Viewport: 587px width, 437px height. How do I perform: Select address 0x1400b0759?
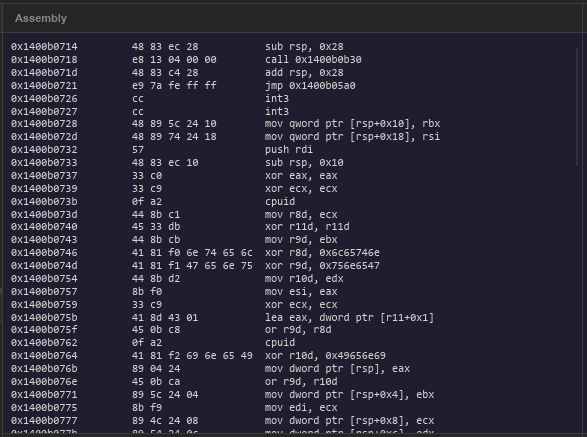point(44,305)
